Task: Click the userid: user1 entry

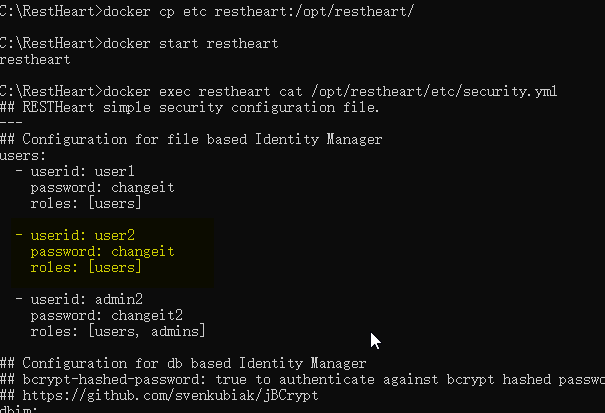Action: click(x=75, y=171)
